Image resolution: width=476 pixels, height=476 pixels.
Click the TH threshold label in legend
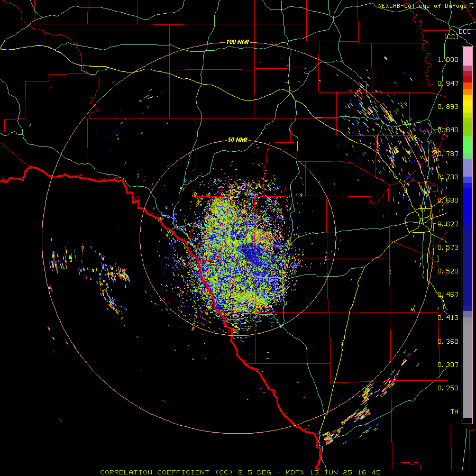tap(454, 411)
